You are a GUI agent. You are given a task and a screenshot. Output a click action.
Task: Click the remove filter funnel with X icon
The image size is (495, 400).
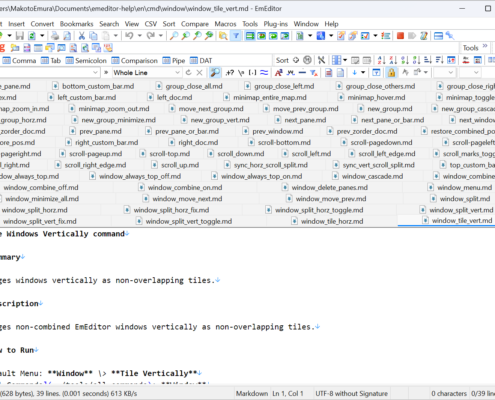pos(313,72)
